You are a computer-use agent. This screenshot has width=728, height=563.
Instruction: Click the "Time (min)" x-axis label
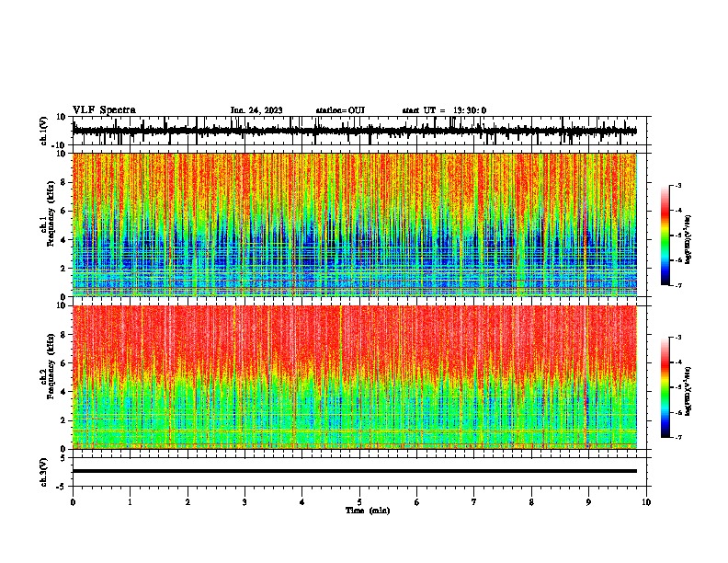click(368, 511)
